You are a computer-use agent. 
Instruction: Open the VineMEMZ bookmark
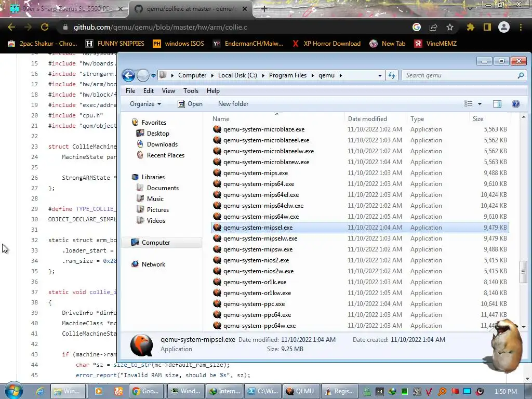point(436,44)
